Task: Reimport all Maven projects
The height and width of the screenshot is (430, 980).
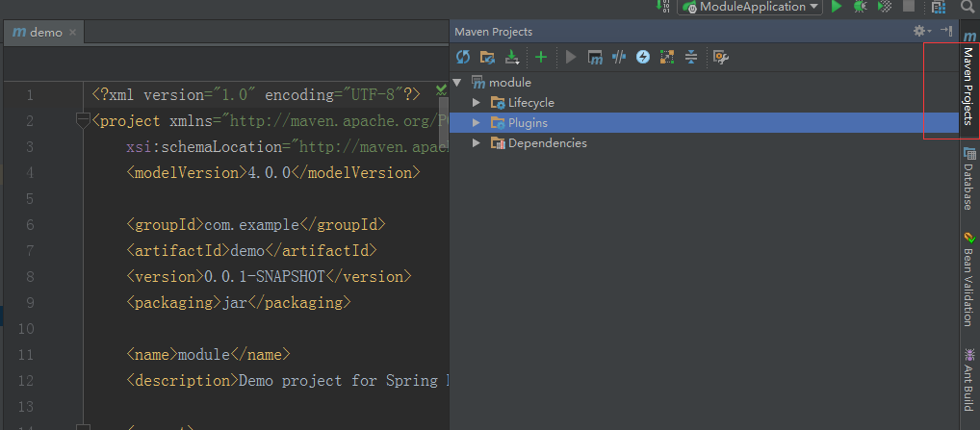Action: 462,58
